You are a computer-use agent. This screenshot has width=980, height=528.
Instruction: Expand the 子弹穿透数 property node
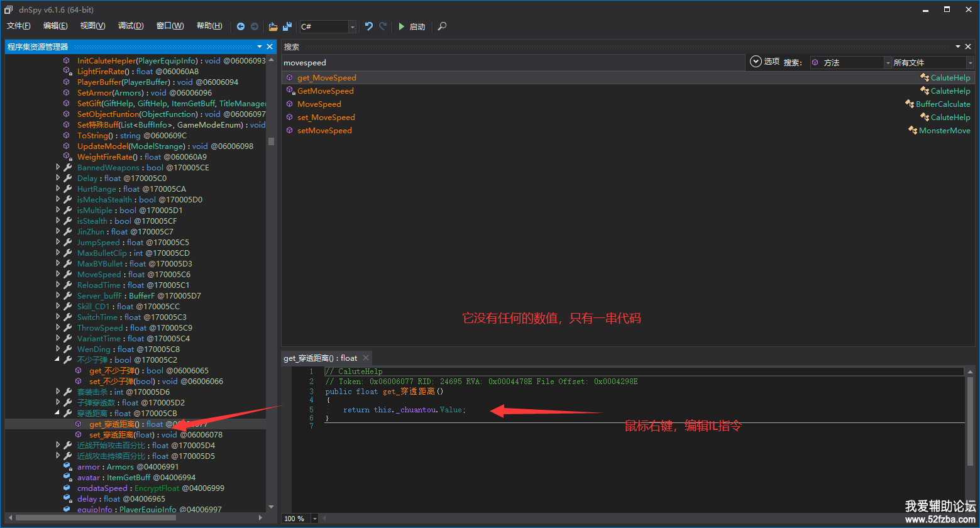(58, 402)
